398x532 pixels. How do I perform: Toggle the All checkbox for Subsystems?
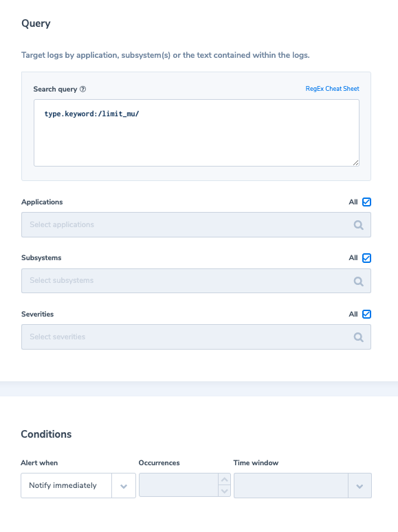click(366, 258)
